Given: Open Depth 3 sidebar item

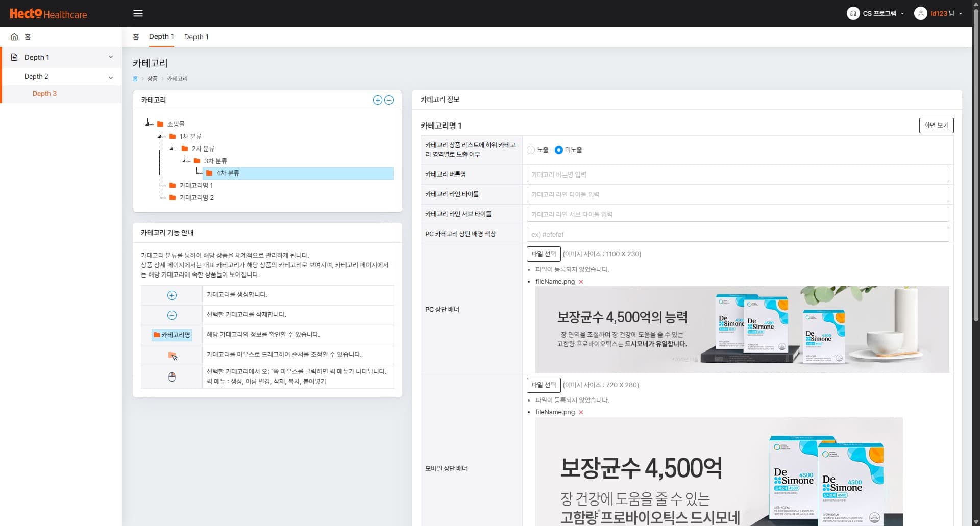Looking at the screenshot, I should point(61,94).
